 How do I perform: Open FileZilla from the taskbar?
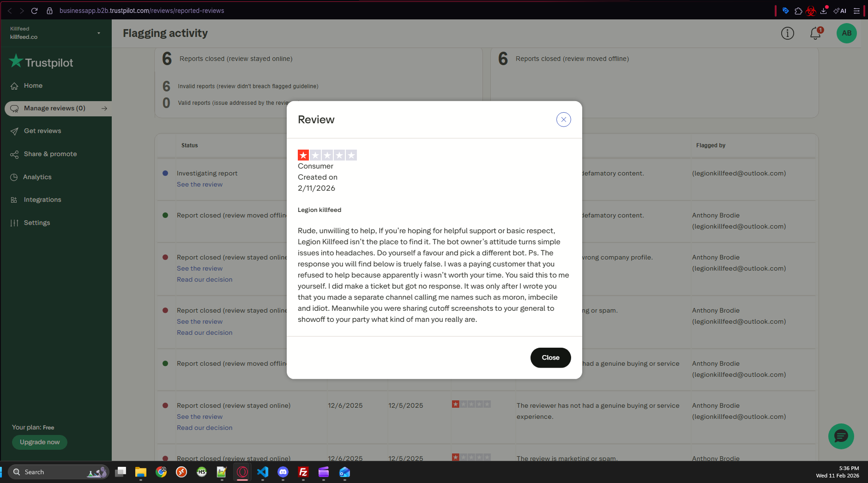point(303,472)
